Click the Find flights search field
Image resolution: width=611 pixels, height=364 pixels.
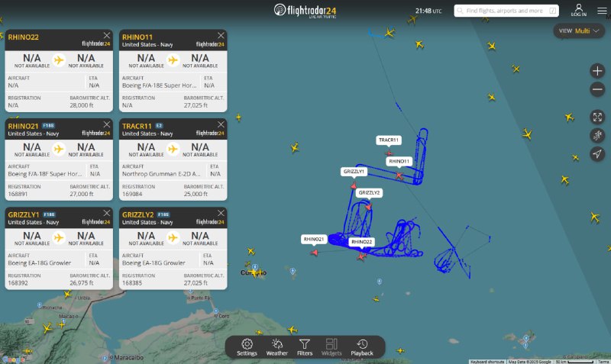(506, 11)
